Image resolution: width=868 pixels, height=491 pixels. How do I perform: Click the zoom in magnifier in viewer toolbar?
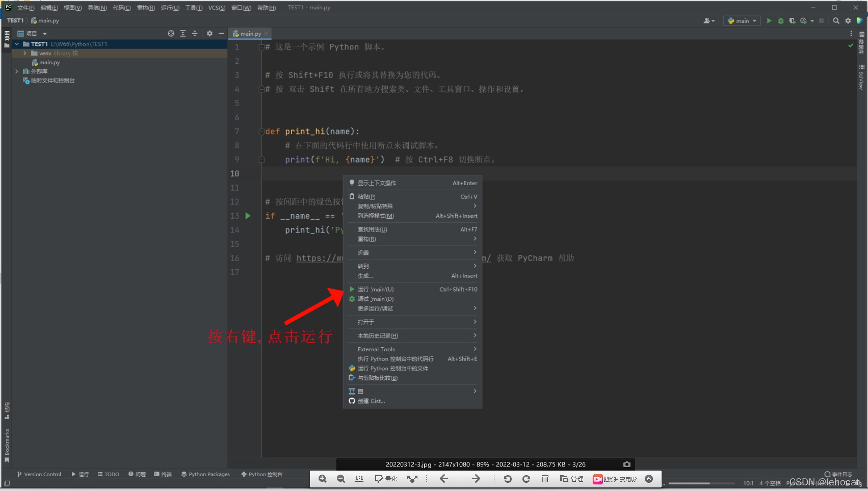click(323, 479)
